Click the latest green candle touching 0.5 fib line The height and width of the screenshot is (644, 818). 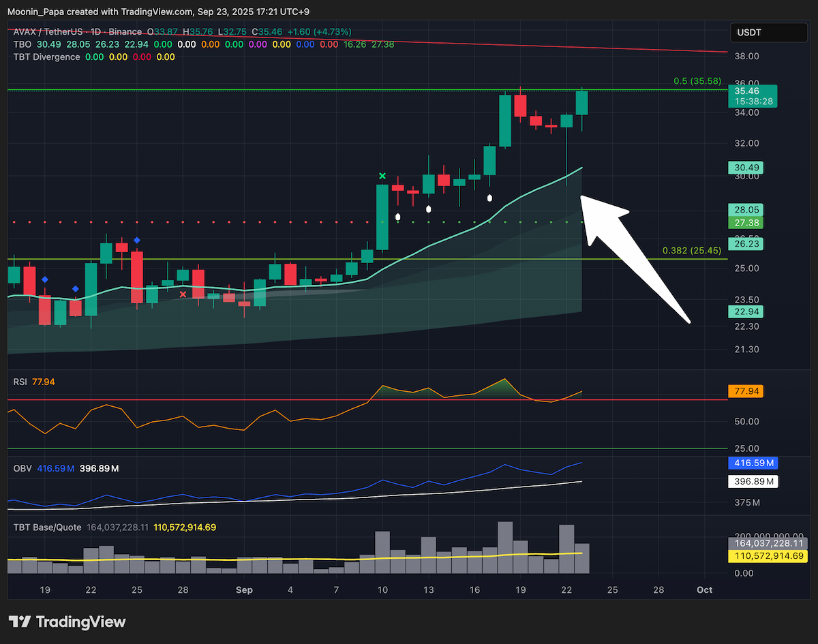(x=581, y=102)
